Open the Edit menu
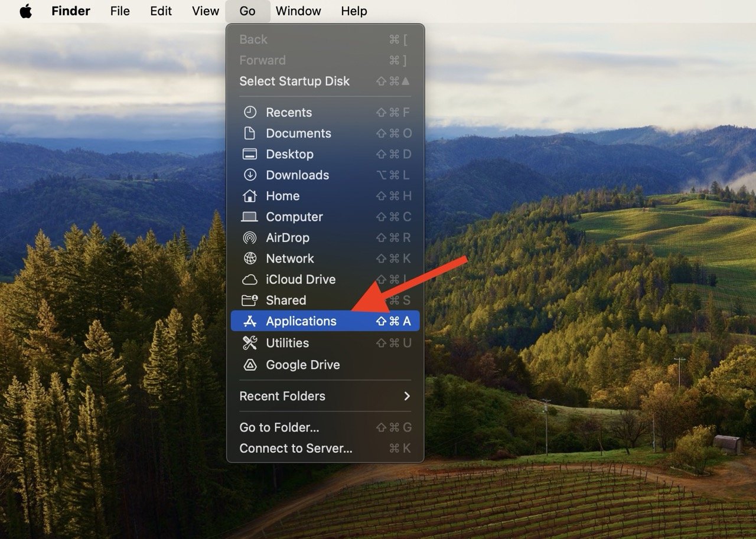 click(x=161, y=11)
